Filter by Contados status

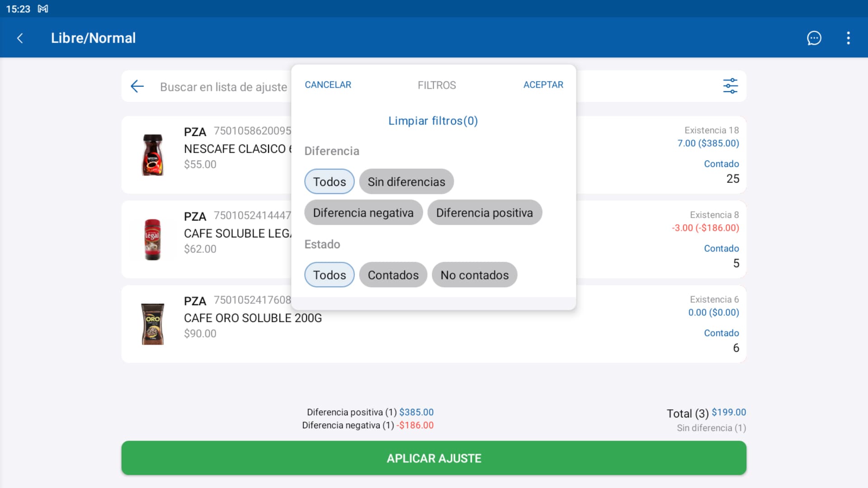393,275
